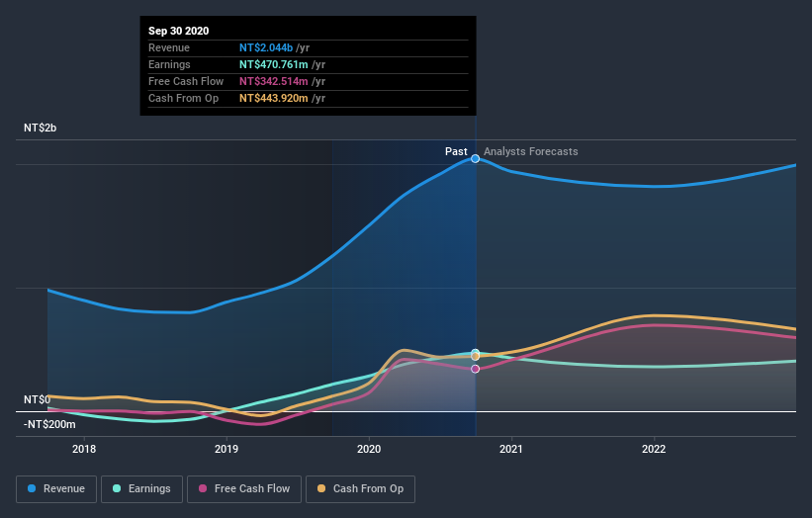Click the Analysts Forecasts label
Screen dimensions: 812x518
[531, 151]
